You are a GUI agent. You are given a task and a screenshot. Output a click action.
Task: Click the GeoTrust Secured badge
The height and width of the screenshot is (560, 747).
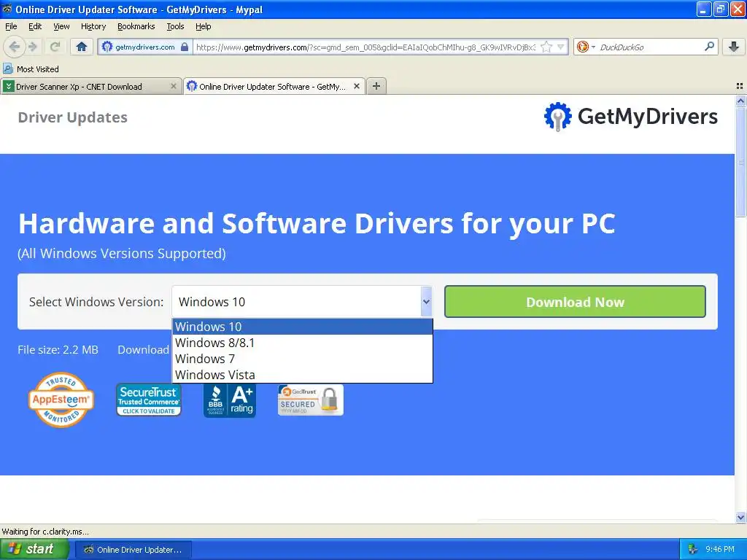click(x=311, y=400)
